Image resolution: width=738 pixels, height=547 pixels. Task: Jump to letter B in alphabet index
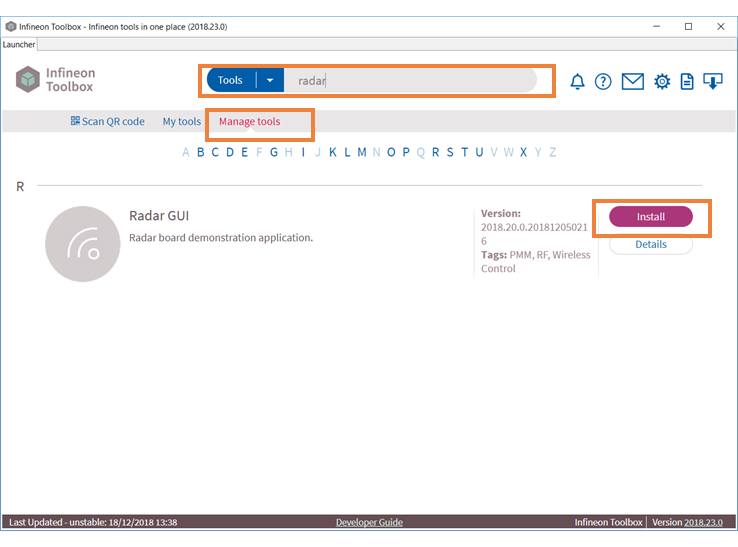tap(201, 152)
